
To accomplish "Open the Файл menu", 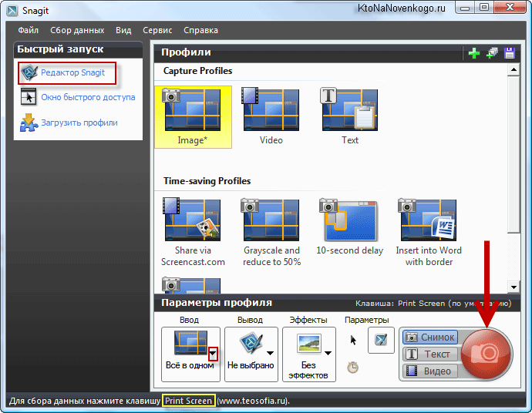I will pyautogui.click(x=29, y=30).
